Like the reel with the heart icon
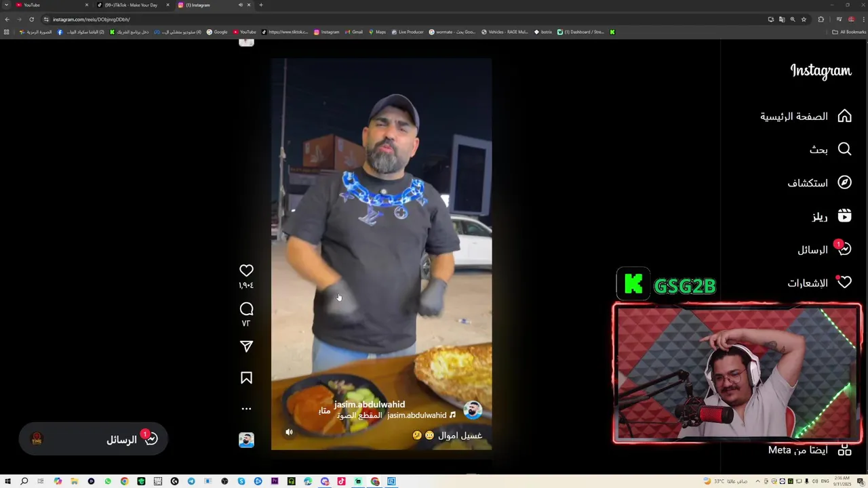This screenshot has width=868, height=488. click(x=246, y=270)
